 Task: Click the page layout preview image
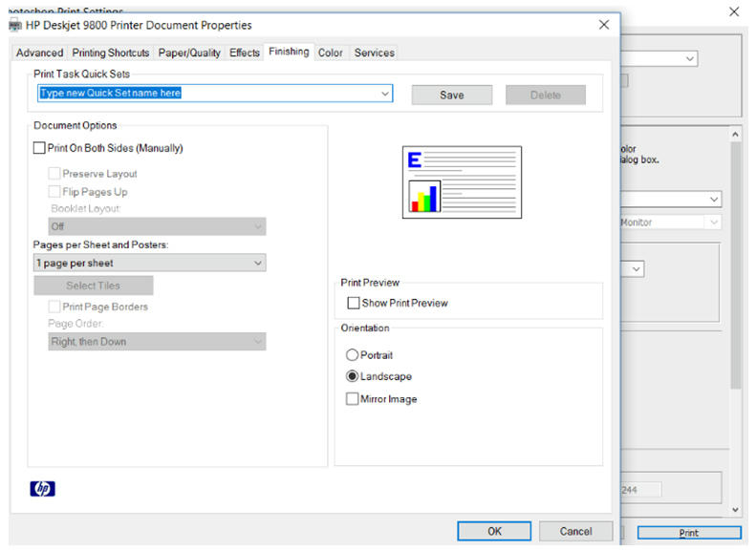coord(462,182)
